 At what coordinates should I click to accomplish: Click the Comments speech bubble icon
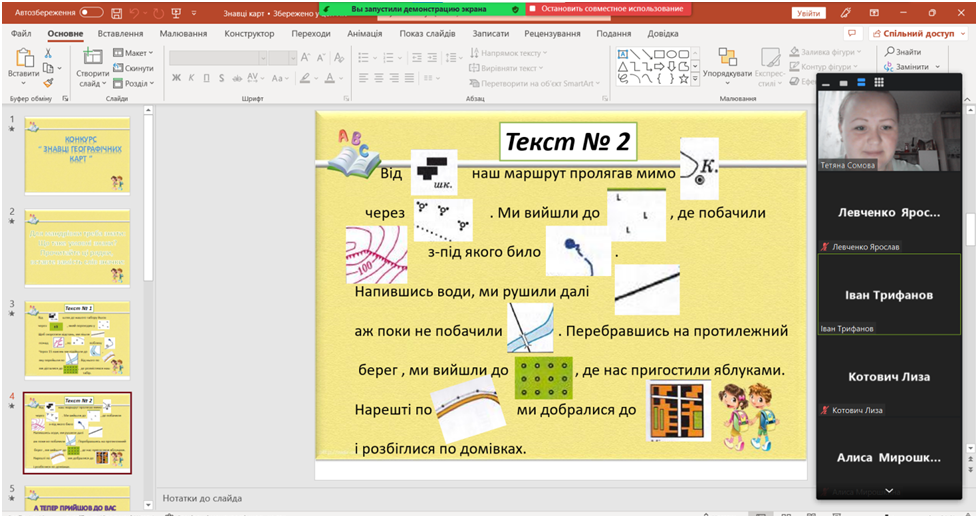pos(852,33)
